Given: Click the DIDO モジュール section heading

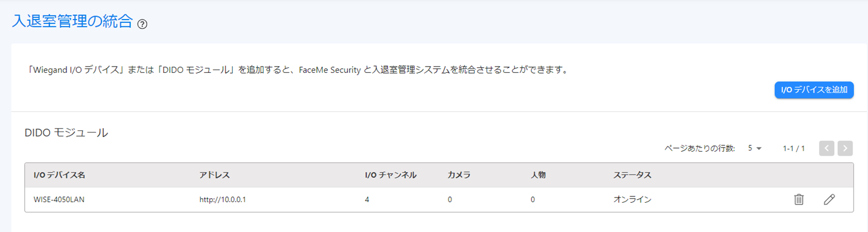Looking at the screenshot, I should [x=66, y=133].
